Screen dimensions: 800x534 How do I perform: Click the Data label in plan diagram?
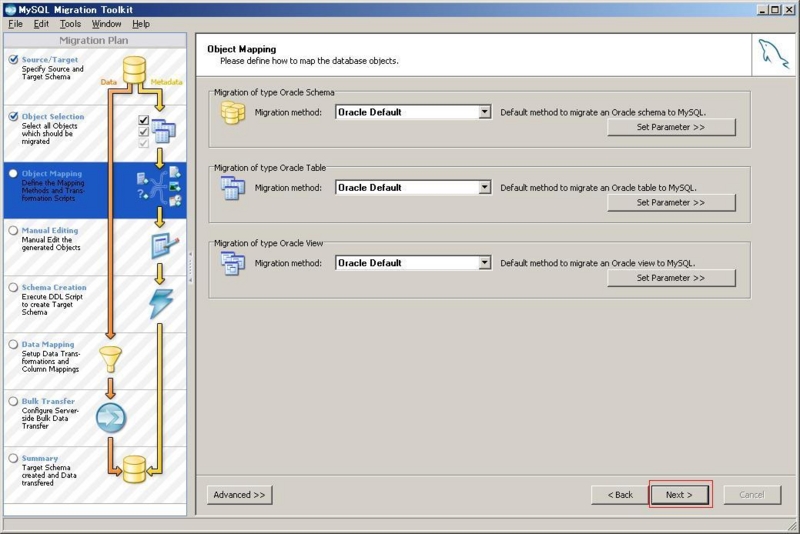(109, 82)
